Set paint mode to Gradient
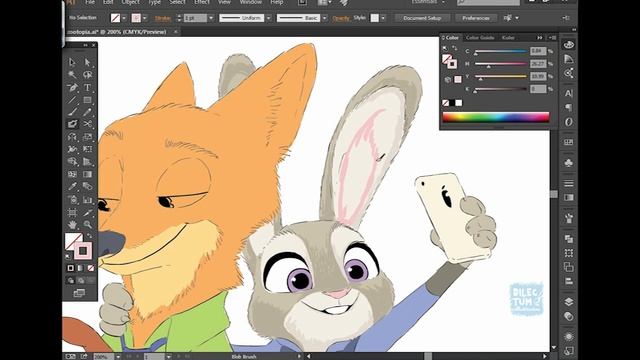This screenshot has height=360, width=640. pyautogui.click(x=80, y=268)
